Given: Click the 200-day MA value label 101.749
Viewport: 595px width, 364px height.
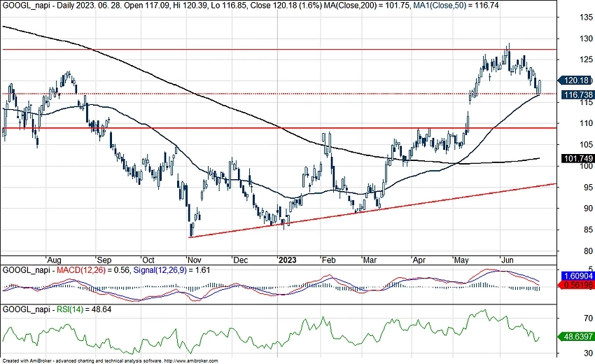Looking at the screenshot, I should coord(577,159).
